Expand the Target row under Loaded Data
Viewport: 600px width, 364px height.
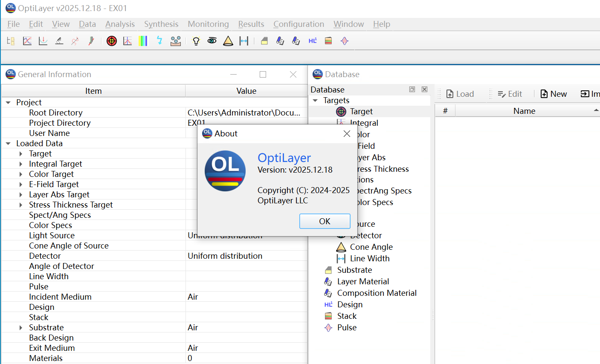click(21, 154)
